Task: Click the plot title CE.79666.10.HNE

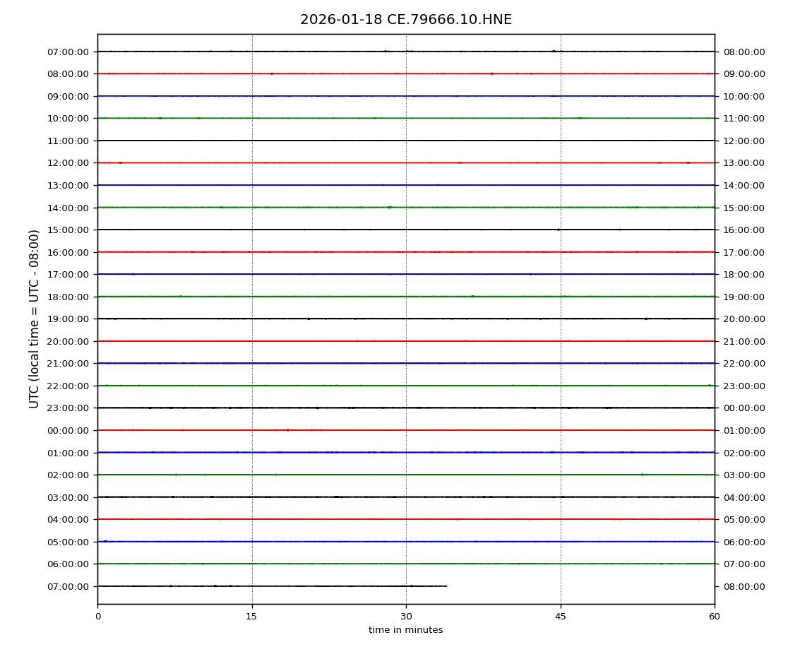Action: 406,20
